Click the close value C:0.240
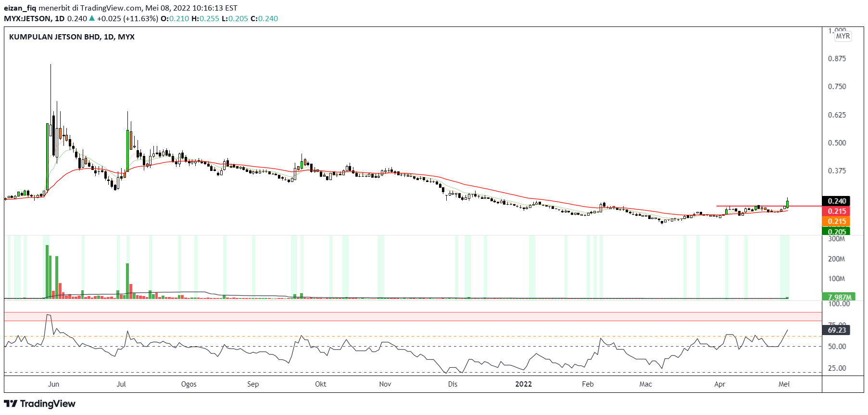The width and height of the screenshot is (868, 415). coord(264,18)
